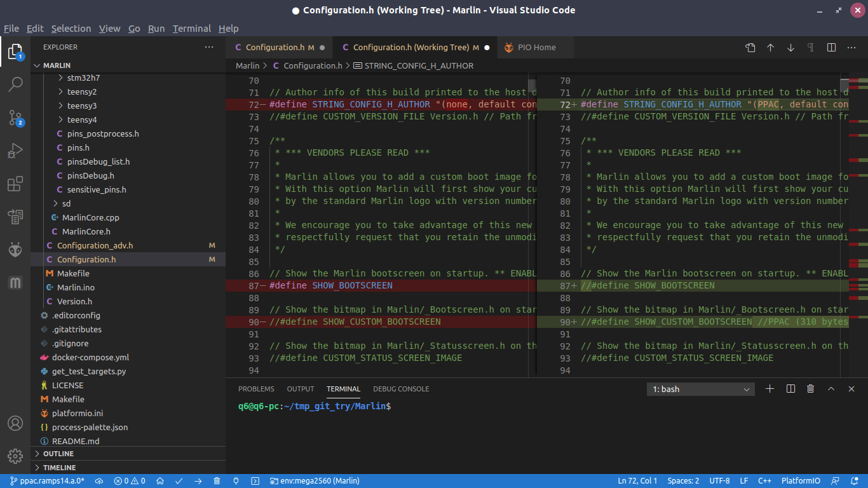Click PlatformIO Home icon in status bar
This screenshot has width=868, height=488.
tap(160, 481)
